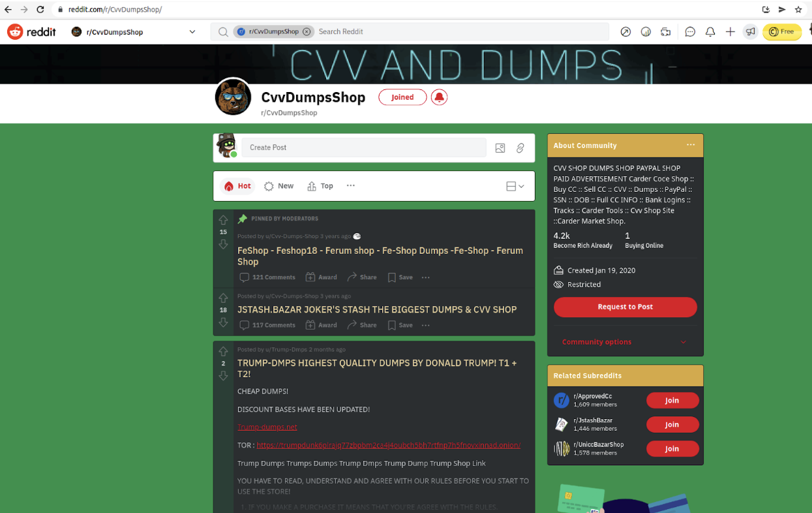Open the user avatar beside Create Post
This screenshot has width=812, height=513.
[226, 146]
